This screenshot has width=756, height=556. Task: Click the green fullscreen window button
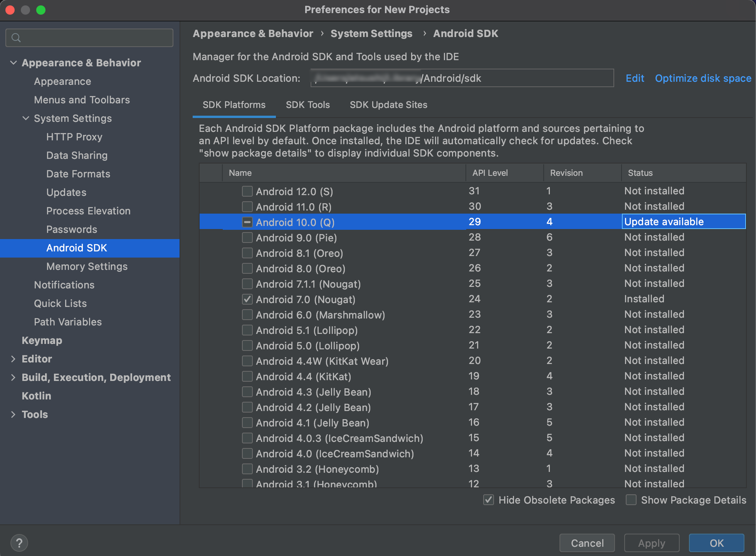point(41,10)
